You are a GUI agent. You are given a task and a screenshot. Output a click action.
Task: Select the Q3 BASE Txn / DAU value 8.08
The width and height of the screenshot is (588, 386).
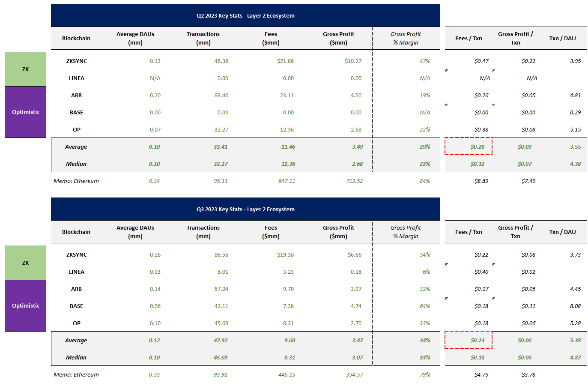[x=575, y=306]
